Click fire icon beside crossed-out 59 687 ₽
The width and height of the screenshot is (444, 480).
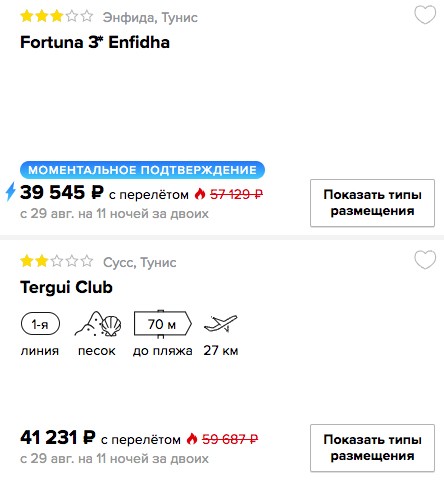192,438
